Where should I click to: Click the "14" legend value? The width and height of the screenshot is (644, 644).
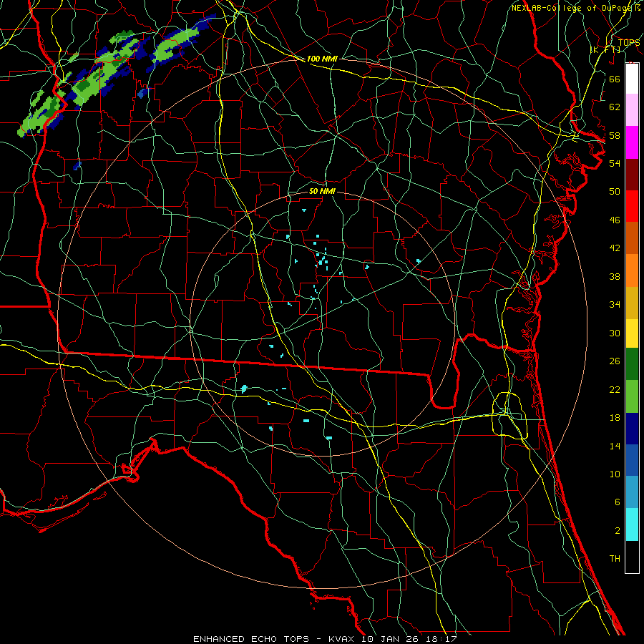(615, 446)
